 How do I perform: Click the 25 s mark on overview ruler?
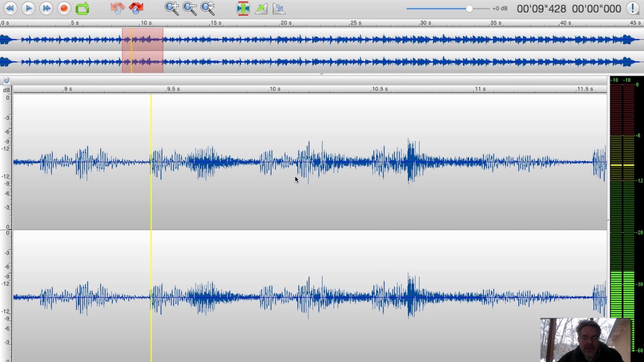click(x=356, y=23)
